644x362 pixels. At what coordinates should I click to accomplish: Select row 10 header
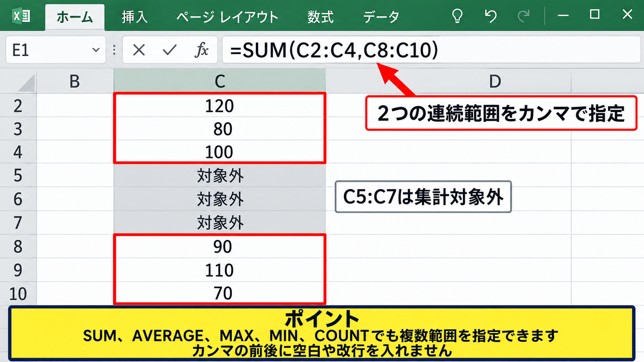18,294
